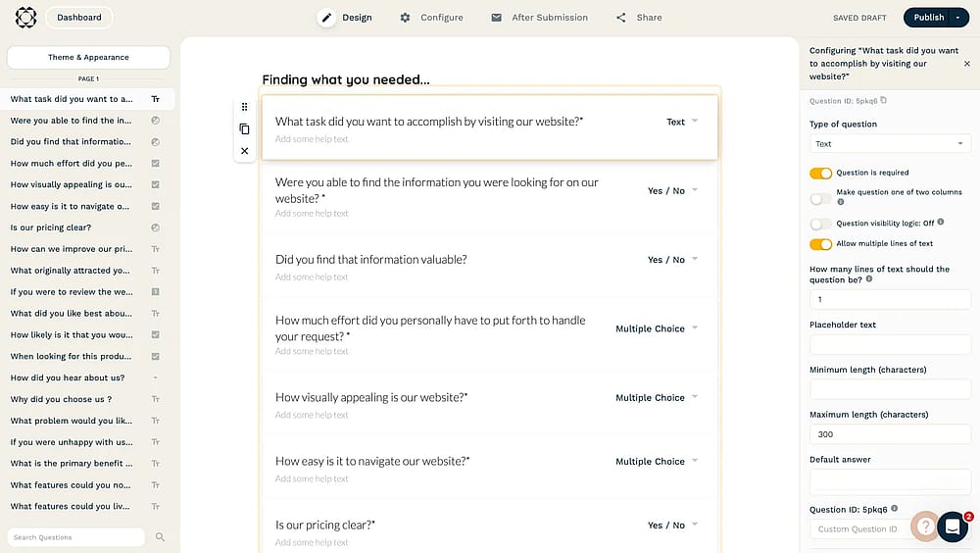Click the number of lines input showing 1
The width and height of the screenshot is (980, 553).
click(890, 300)
